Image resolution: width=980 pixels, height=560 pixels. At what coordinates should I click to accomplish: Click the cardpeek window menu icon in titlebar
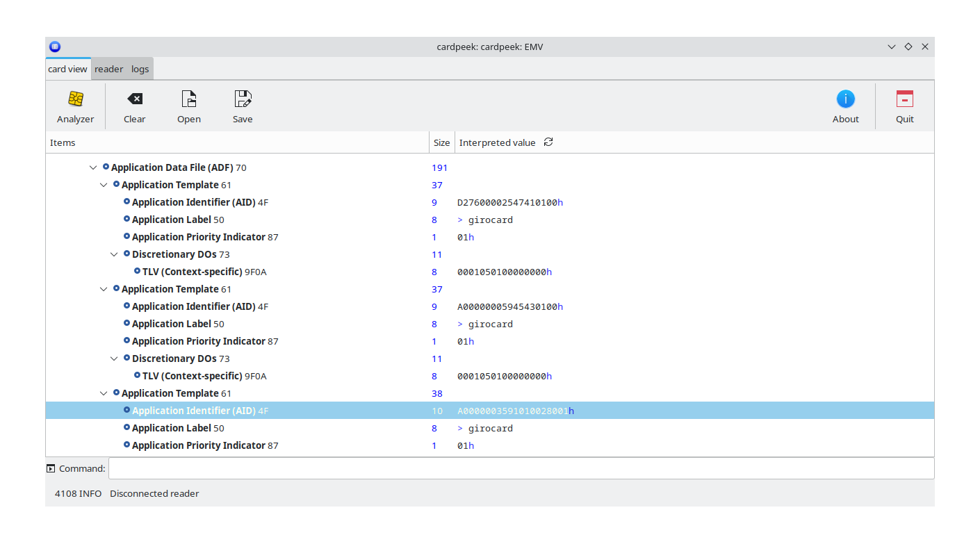55,47
